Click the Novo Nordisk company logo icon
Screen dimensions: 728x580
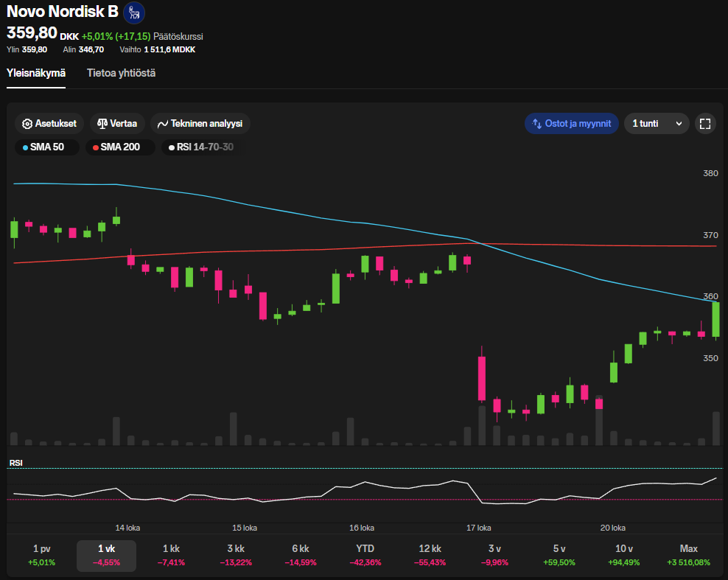click(134, 13)
